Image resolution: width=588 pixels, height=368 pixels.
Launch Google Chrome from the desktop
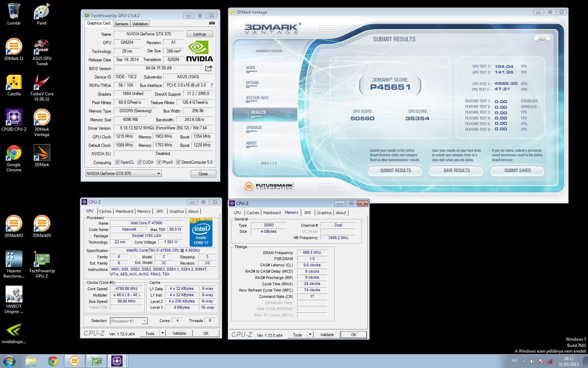point(14,158)
